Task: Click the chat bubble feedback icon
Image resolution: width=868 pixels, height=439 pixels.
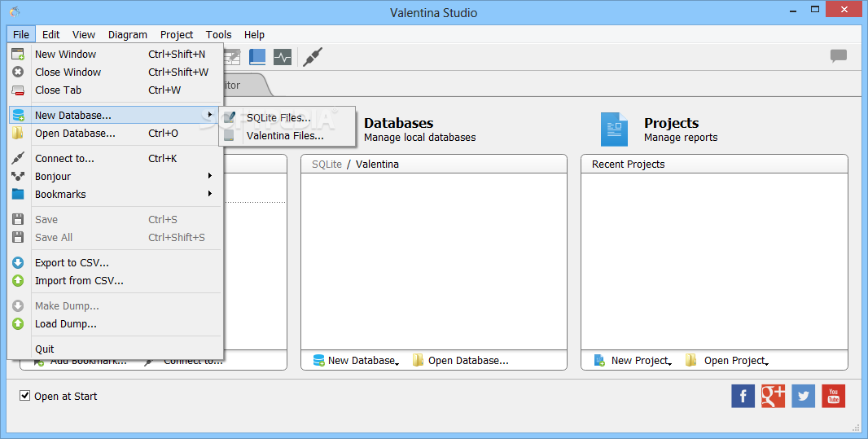Action: tap(838, 56)
